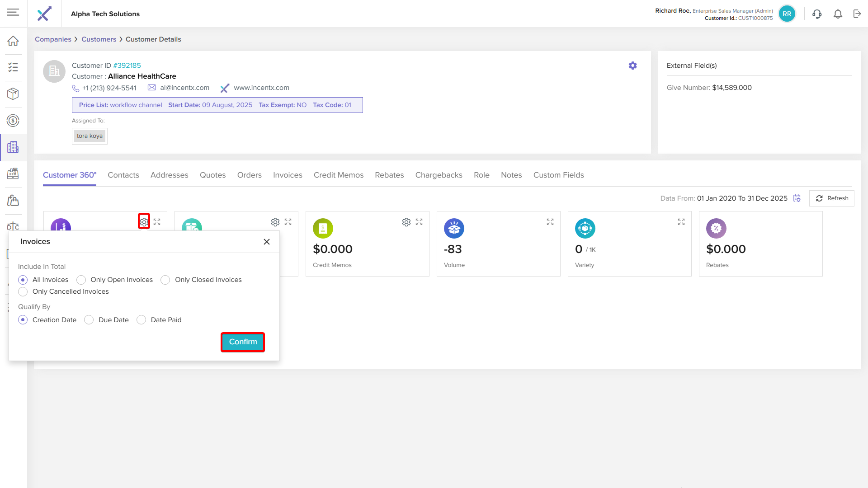Click the Refresh button

(x=832, y=198)
